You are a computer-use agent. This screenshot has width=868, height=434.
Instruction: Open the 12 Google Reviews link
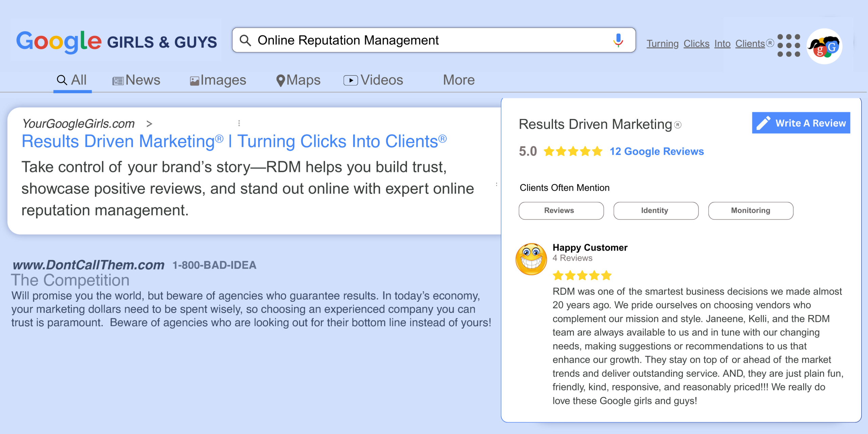pos(656,151)
